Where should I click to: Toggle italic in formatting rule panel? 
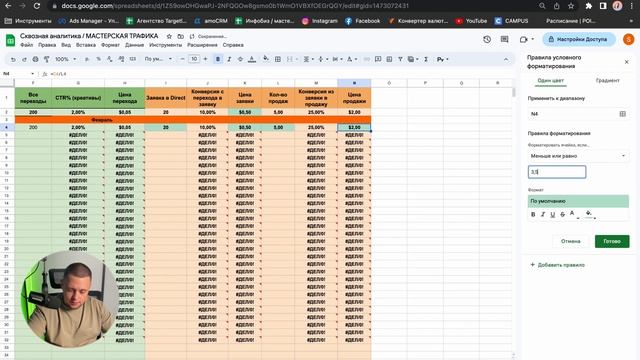(543, 214)
